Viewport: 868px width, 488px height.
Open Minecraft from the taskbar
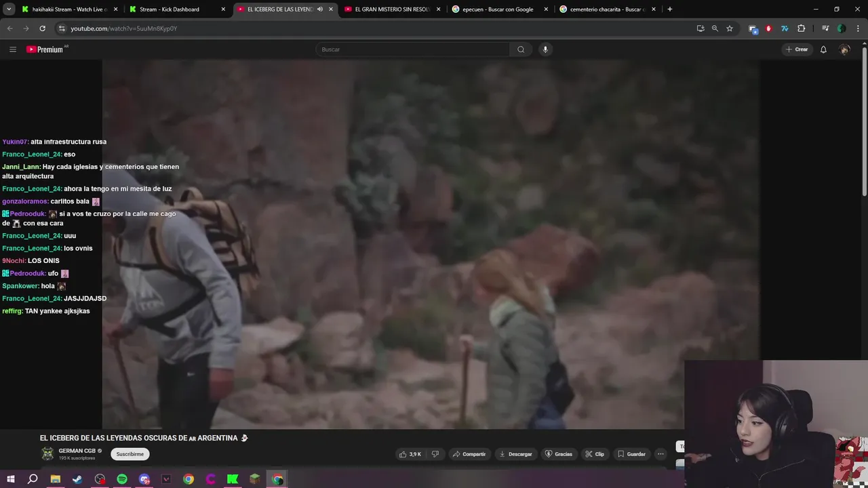coord(254,479)
